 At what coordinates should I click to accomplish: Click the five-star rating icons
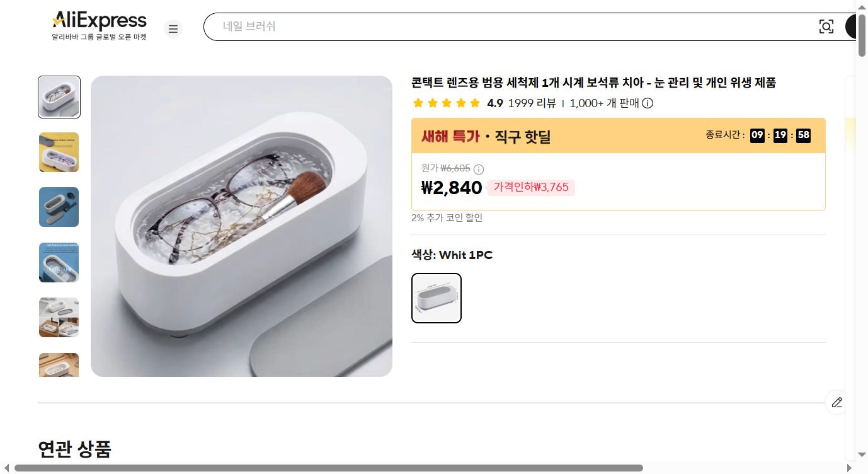pos(446,103)
